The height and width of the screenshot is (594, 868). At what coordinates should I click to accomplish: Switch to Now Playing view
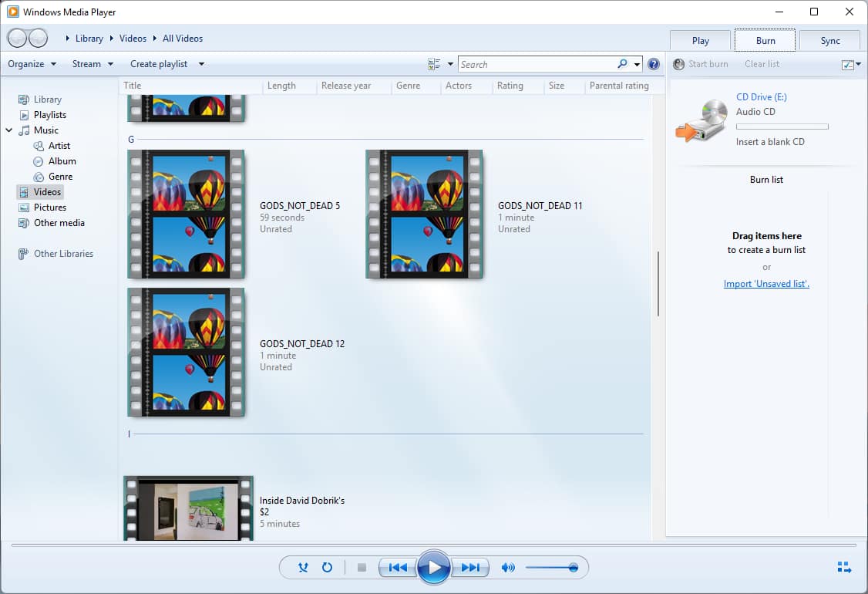[x=844, y=567]
